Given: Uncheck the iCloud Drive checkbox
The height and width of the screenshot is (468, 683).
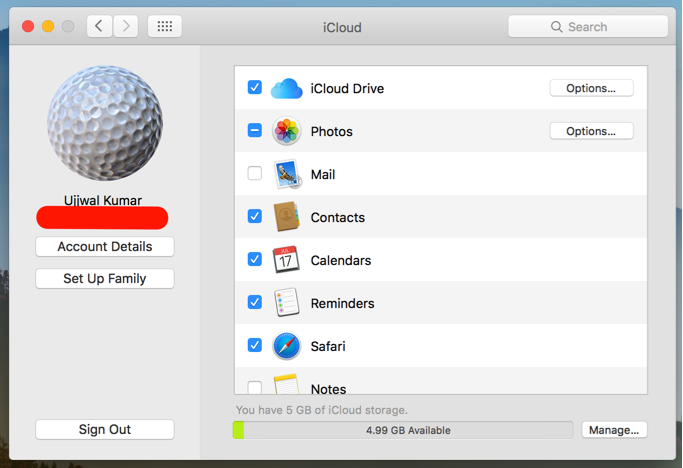Looking at the screenshot, I should pos(255,88).
